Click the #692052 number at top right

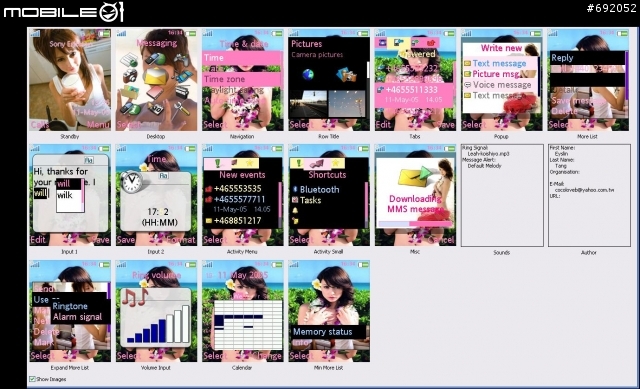[611, 8]
